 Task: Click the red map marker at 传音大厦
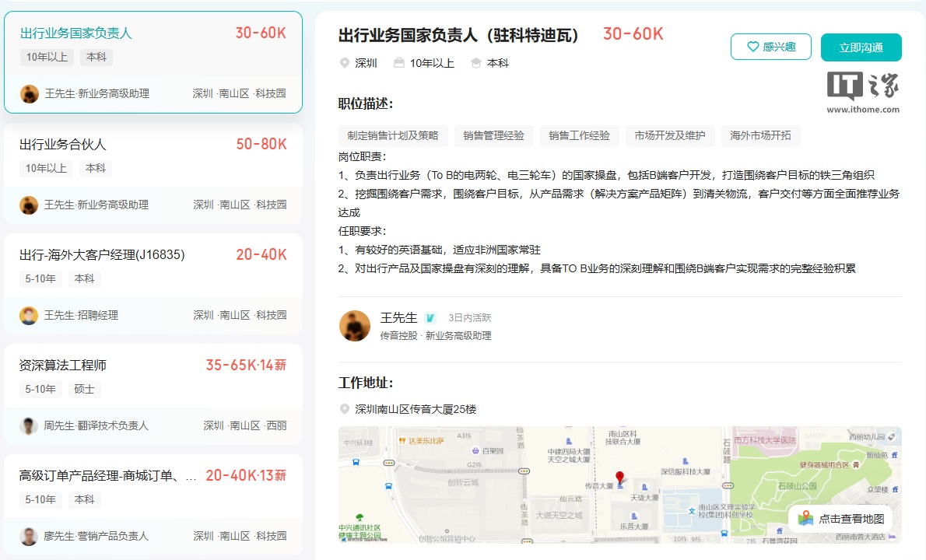point(619,477)
